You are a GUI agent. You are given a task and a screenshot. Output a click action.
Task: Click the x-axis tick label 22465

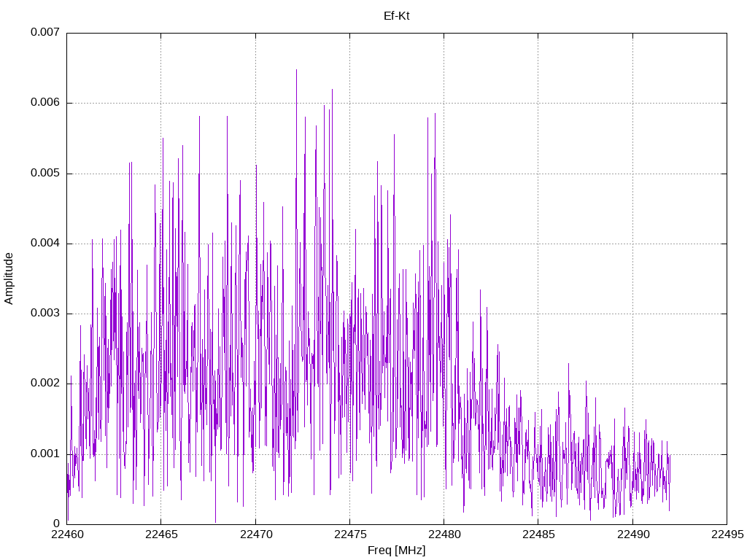(161, 534)
